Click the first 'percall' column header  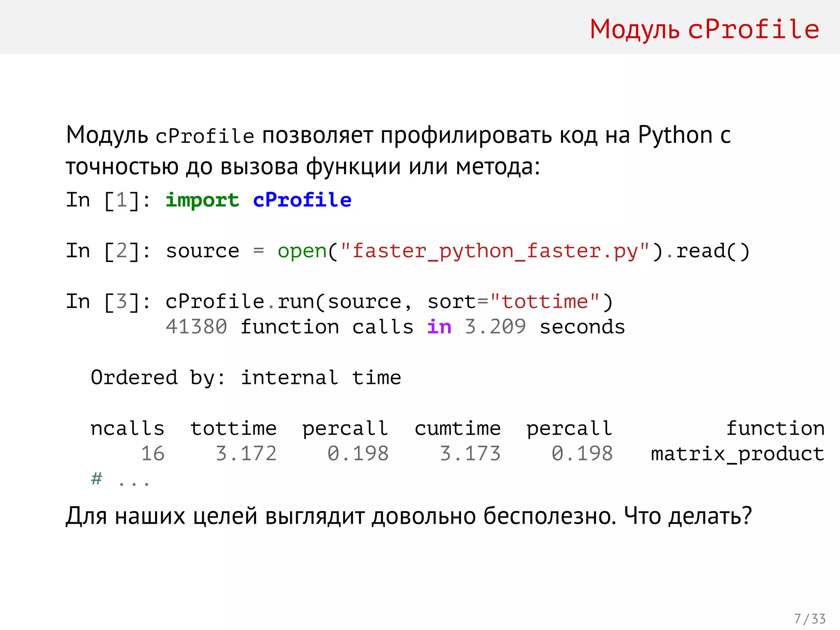point(345,429)
